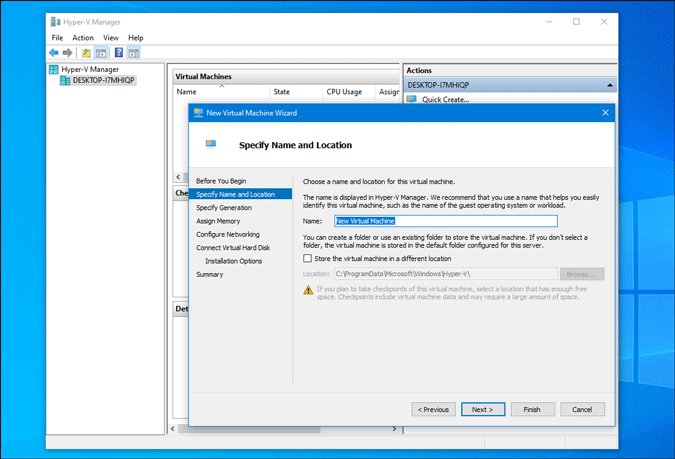This screenshot has height=459, width=675.
Task: Sort Virtual Machines by Name column
Action: tap(222, 92)
